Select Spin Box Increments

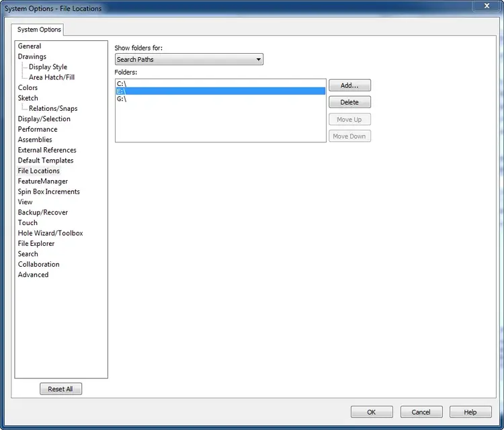48,191
